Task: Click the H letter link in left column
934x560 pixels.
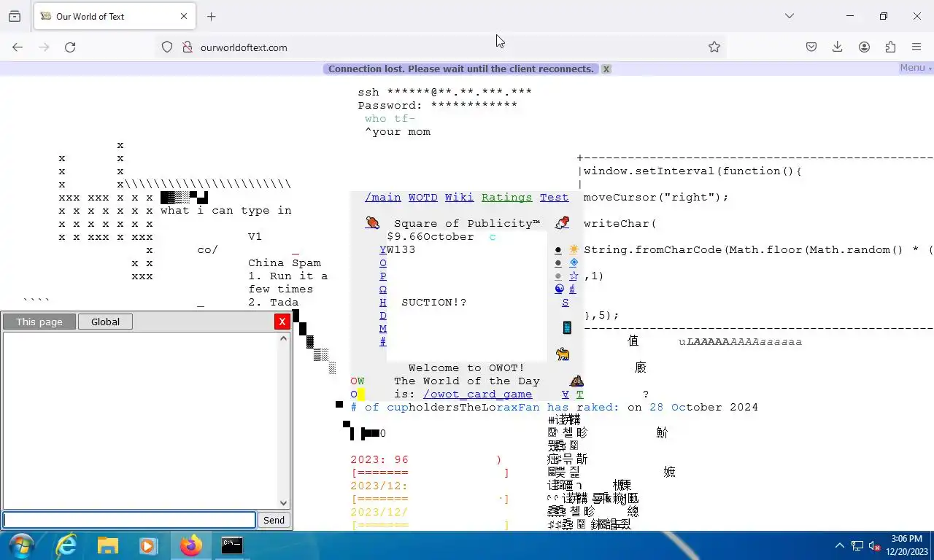Action: pos(383,302)
